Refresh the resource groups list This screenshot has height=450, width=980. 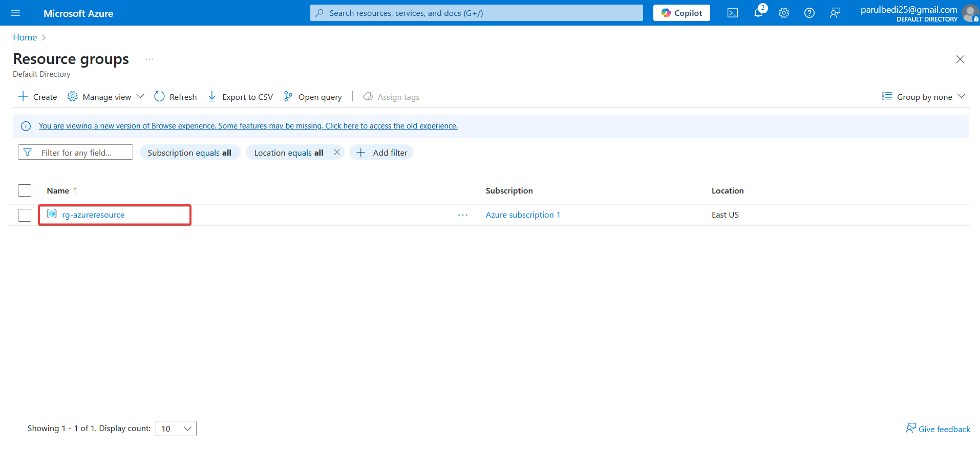[176, 97]
